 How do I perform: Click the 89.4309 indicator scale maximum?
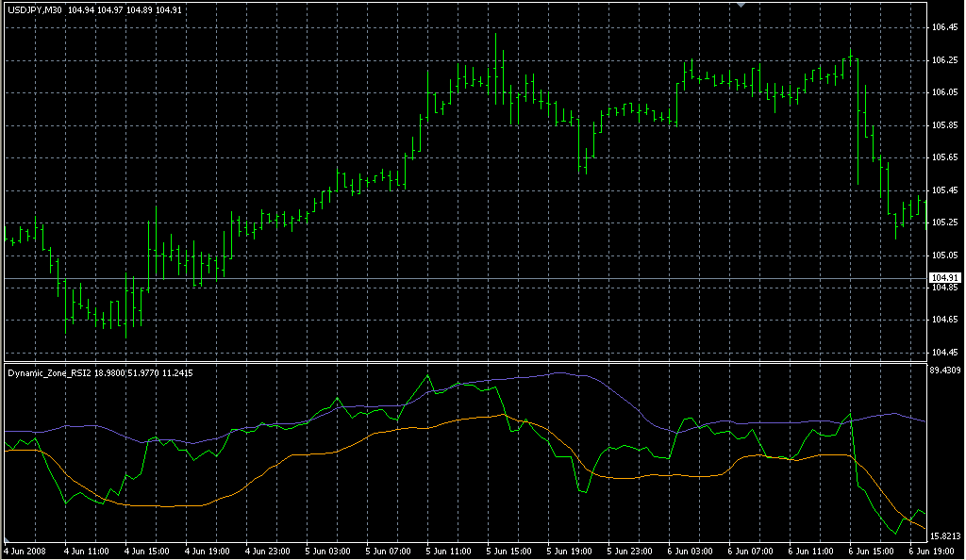point(946,371)
